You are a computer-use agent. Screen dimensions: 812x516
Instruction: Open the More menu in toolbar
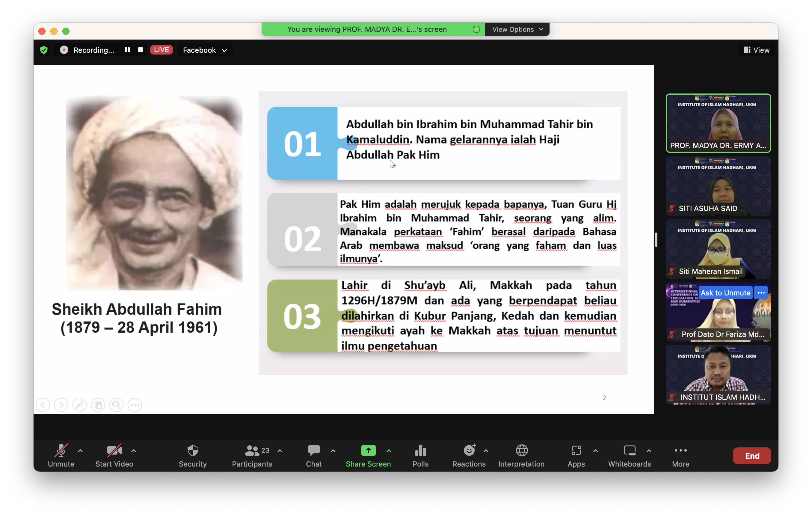(680, 455)
